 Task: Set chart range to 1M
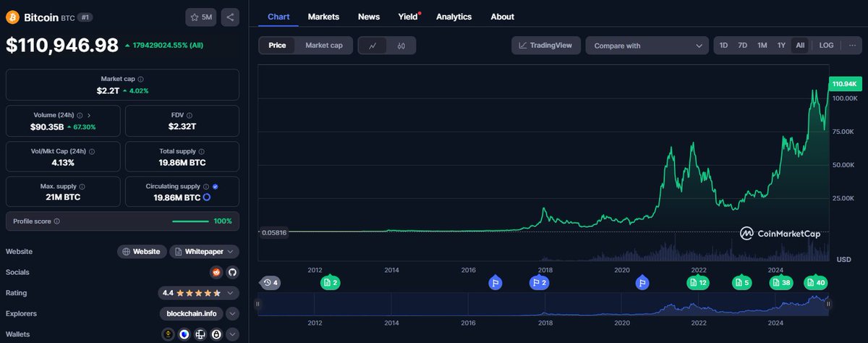(x=762, y=45)
